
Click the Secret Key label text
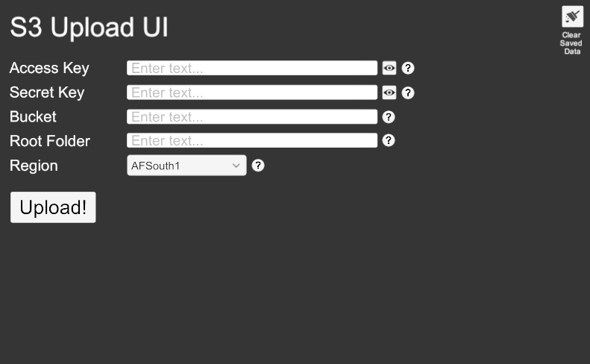[x=47, y=92]
